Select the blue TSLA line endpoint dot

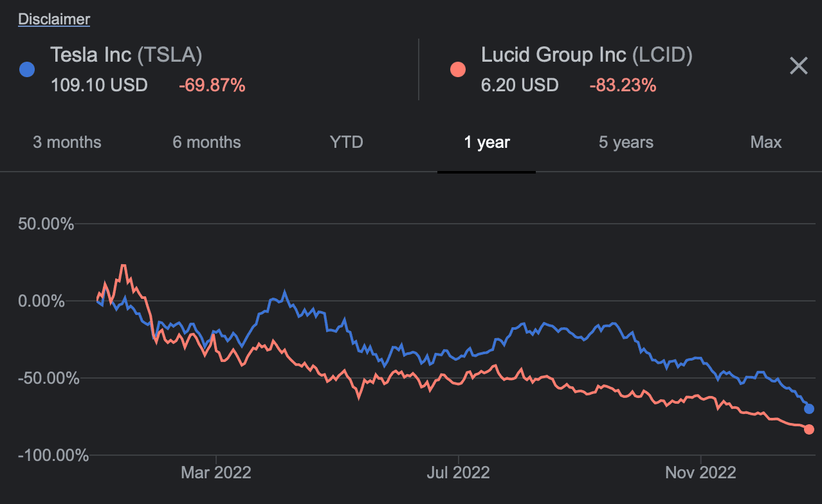click(808, 408)
